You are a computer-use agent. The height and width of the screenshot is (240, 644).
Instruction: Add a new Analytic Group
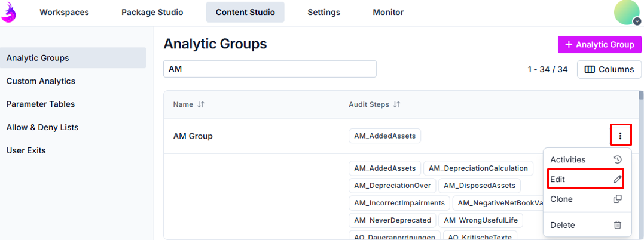[599, 45]
